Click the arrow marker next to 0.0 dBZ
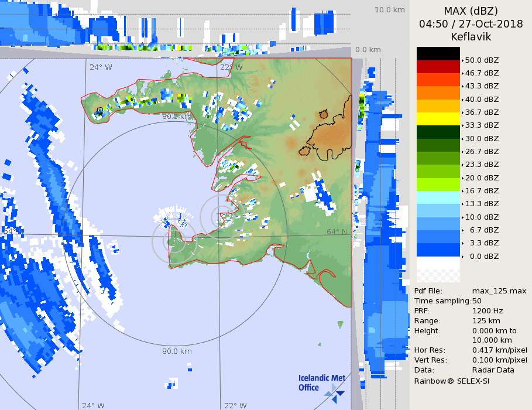 point(462,257)
